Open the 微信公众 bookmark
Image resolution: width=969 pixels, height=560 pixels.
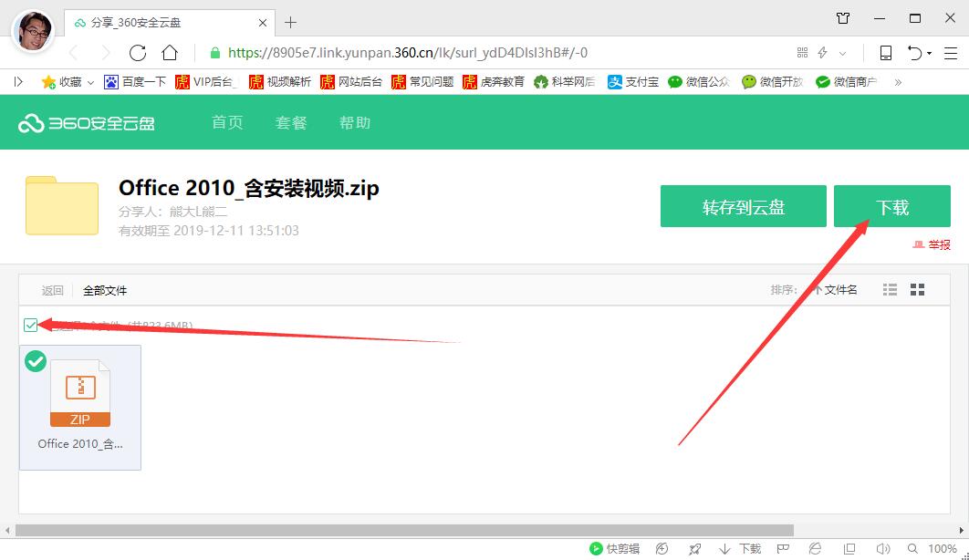coord(699,81)
